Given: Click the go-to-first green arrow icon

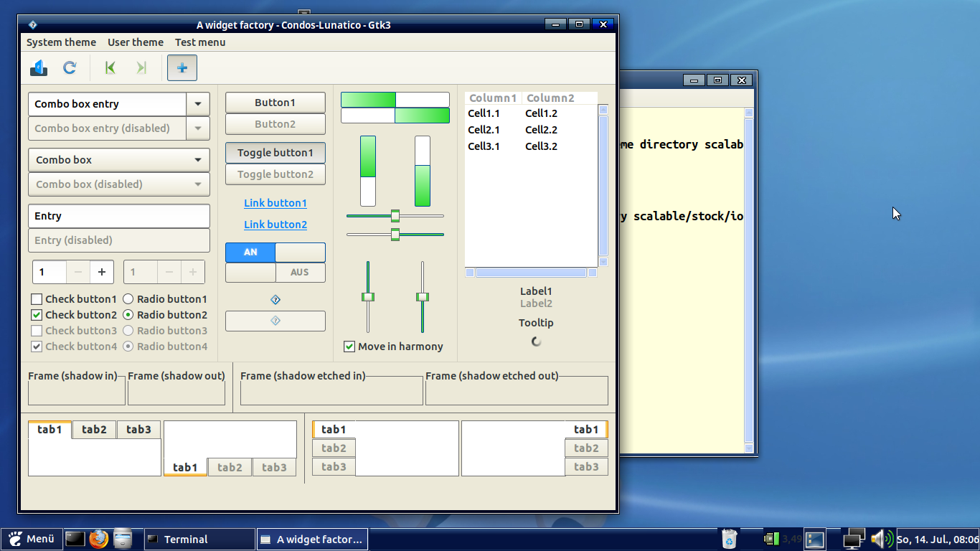Looking at the screenshot, I should pyautogui.click(x=110, y=68).
